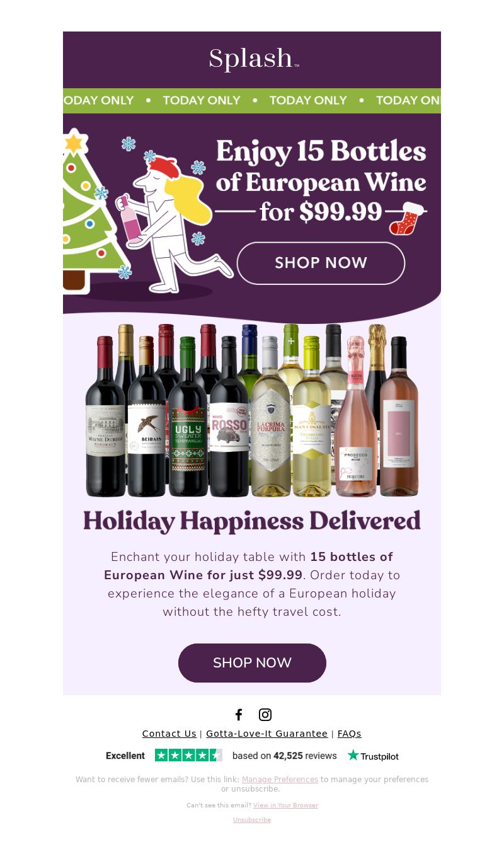Click the pink Prosecco Rosé bottle
Image resolution: width=504 pixels, height=854 pixels.
(x=355, y=416)
